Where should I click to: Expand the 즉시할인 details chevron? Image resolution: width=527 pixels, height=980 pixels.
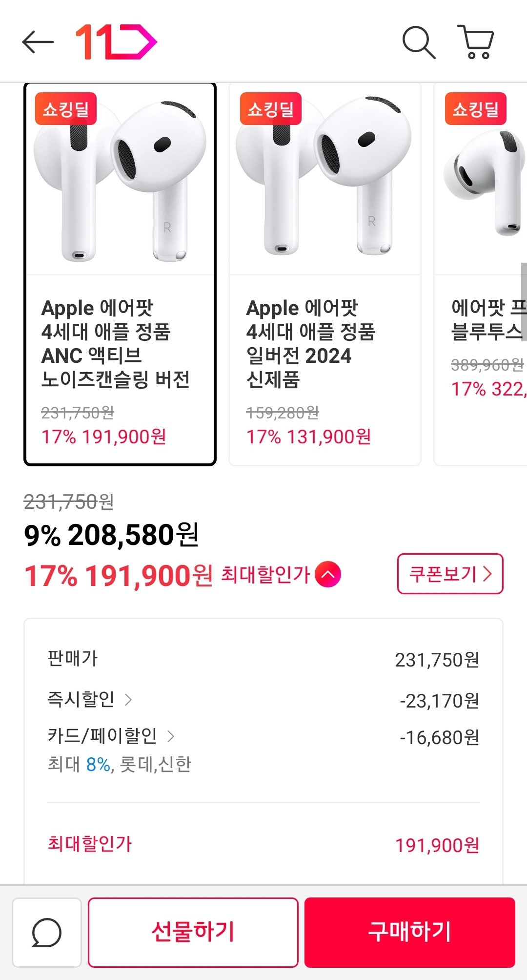pyautogui.click(x=129, y=700)
